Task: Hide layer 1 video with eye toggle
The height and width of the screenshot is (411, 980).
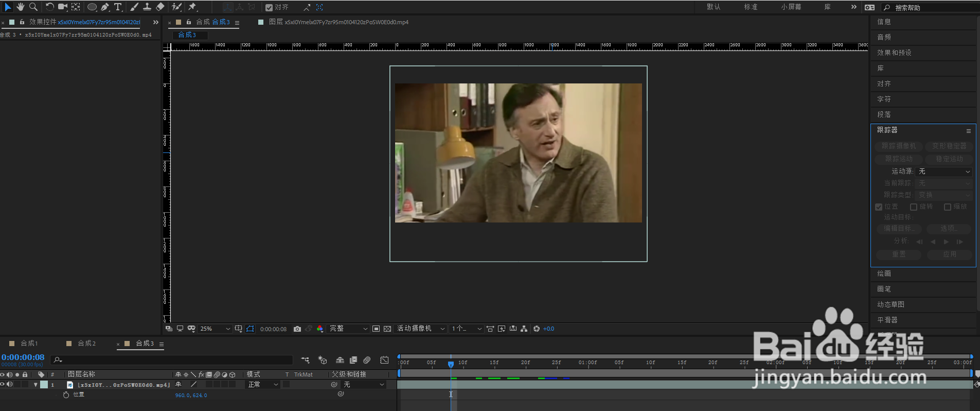Action: pos(3,384)
